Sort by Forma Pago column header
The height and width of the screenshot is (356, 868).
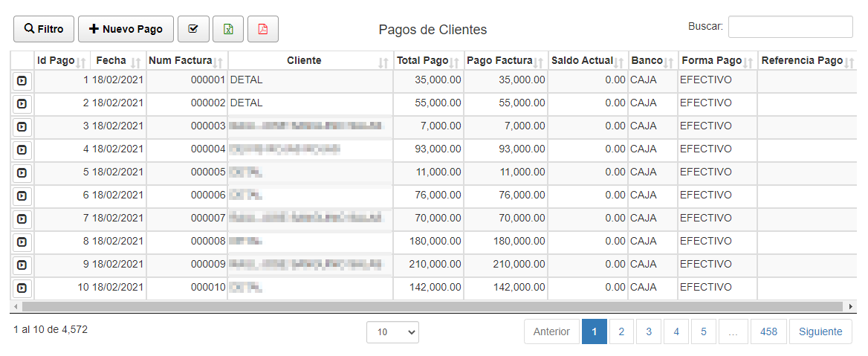coord(711,61)
